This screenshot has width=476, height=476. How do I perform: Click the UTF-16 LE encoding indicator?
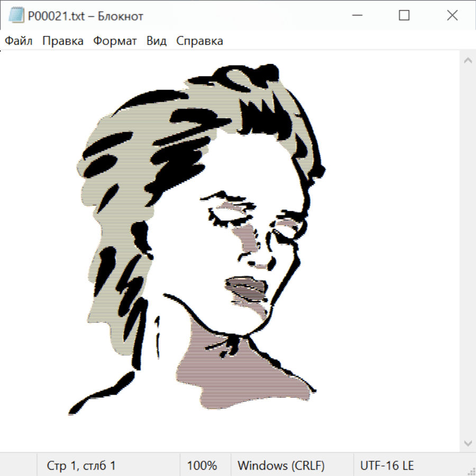tap(387, 465)
